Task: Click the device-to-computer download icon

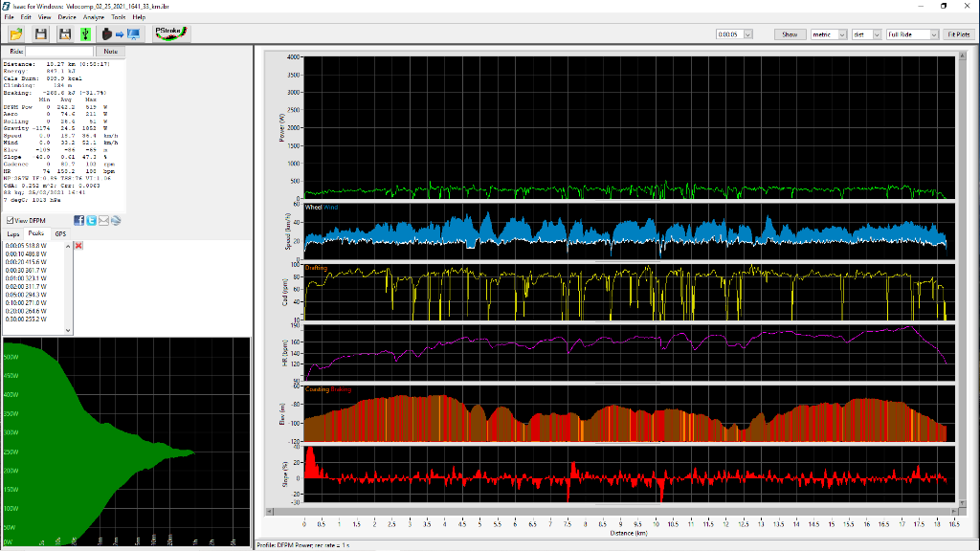Action: click(121, 34)
